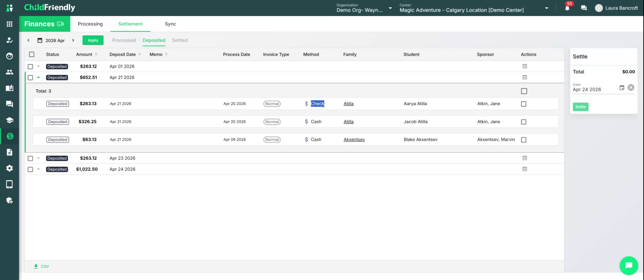Check the box for the Apr 01 2026 deposit
The height and width of the screenshot is (280, 644).
[30, 67]
